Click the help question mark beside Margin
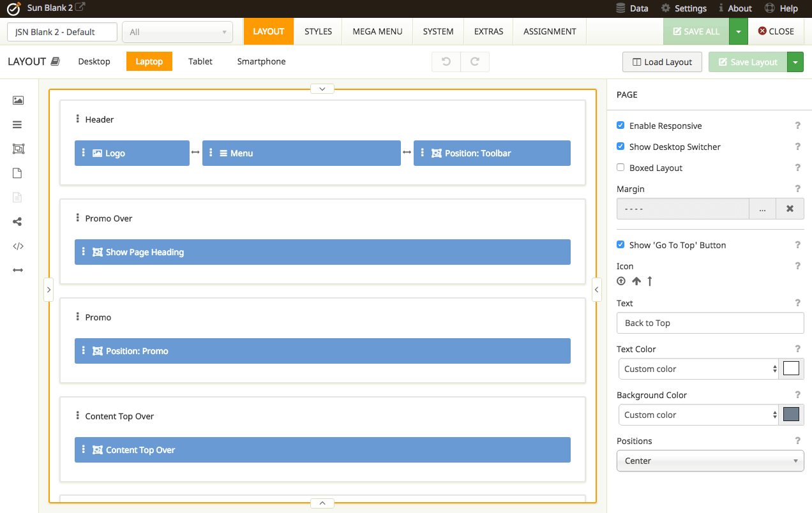Viewport: 812px width, 513px height. click(x=797, y=189)
